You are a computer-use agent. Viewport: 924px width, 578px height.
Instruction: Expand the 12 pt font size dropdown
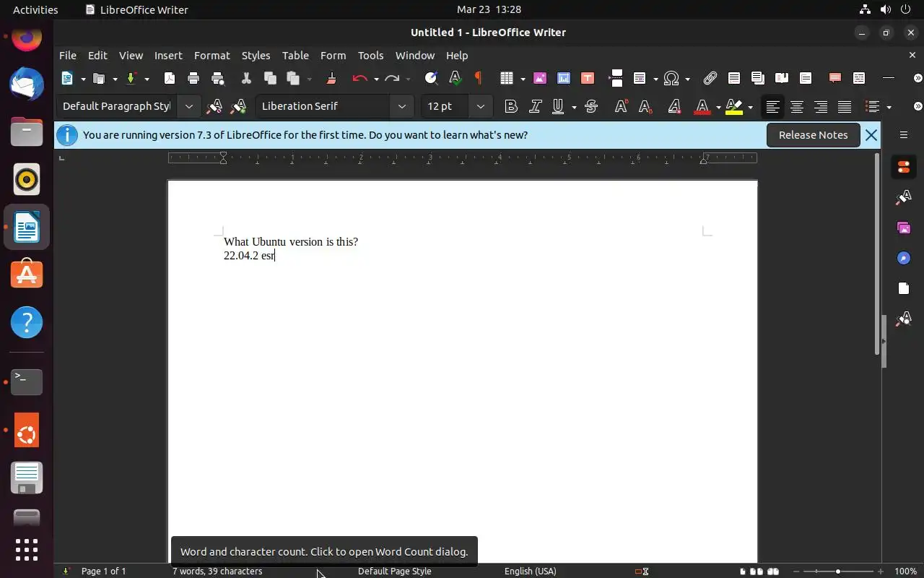click(x=480, y=106)
